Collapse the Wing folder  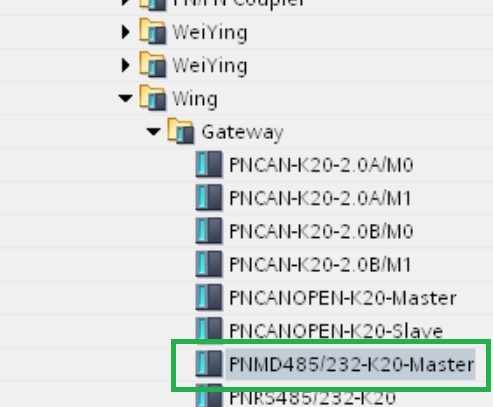[x=126, y=98]
